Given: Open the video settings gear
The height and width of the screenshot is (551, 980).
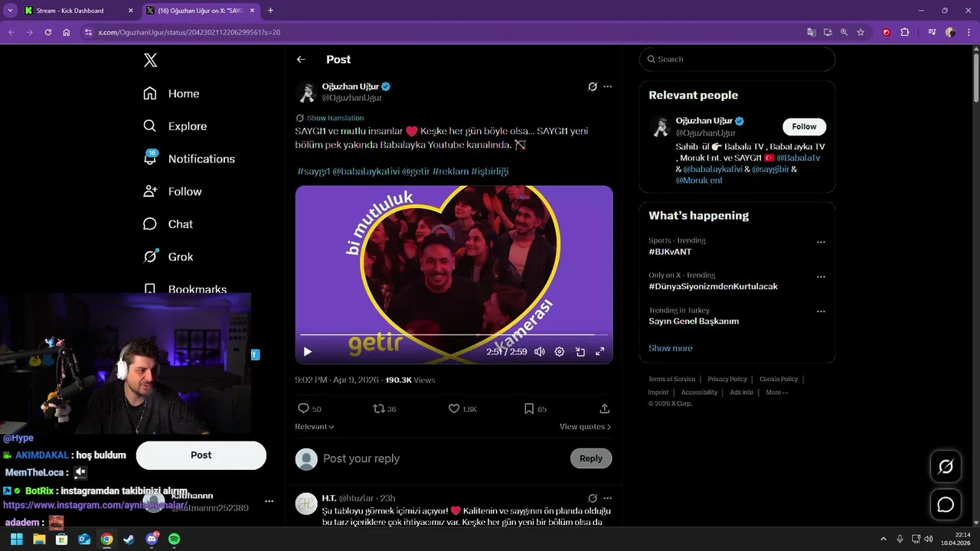Looking at the screenshot, I should pos(560,352).
